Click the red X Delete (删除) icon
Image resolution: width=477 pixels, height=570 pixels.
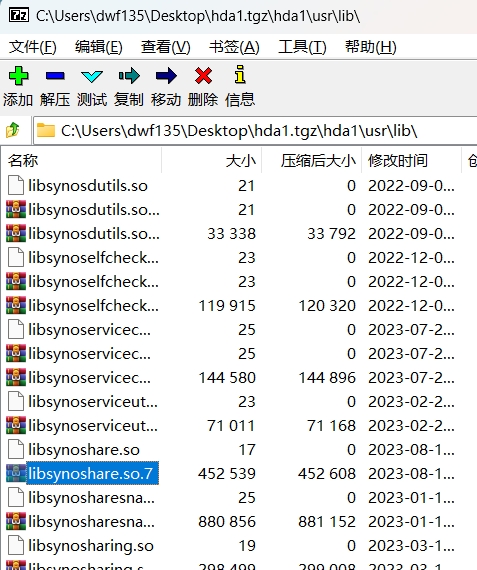click(x=203, y=76)
